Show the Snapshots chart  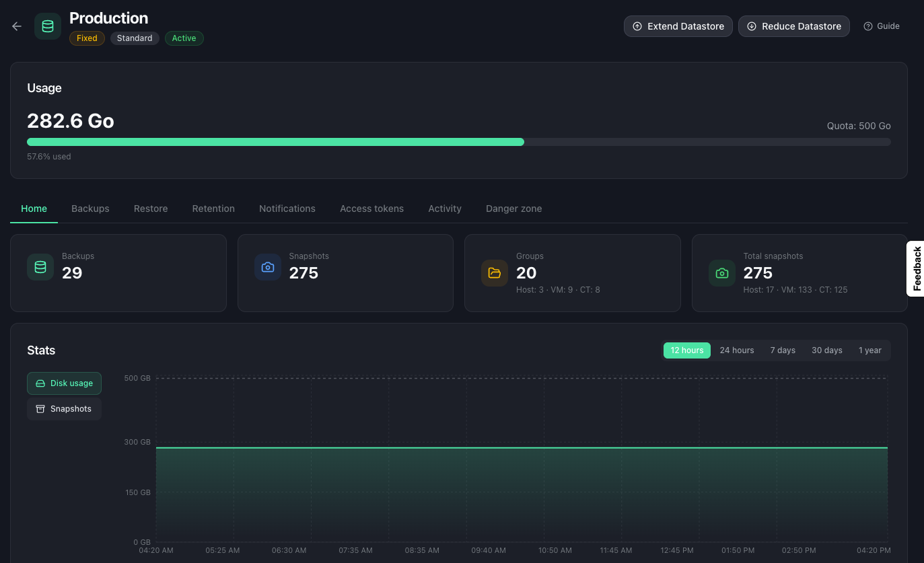(x=64, y=409)
